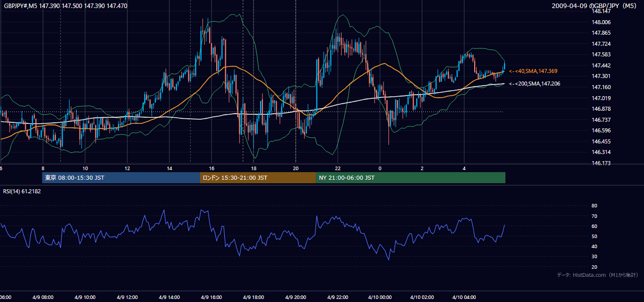Click price axis label 147.724

tap(601, 44)
